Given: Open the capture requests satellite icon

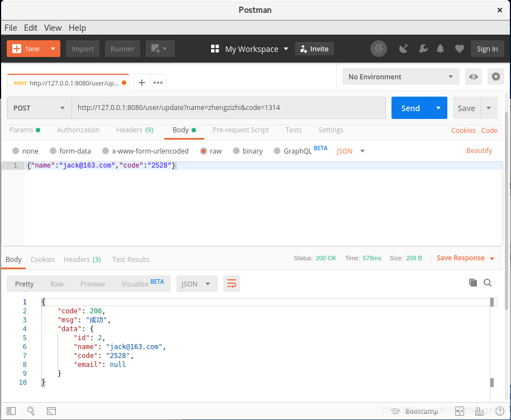Looking at the screenshot, I should tap(404, 49).
